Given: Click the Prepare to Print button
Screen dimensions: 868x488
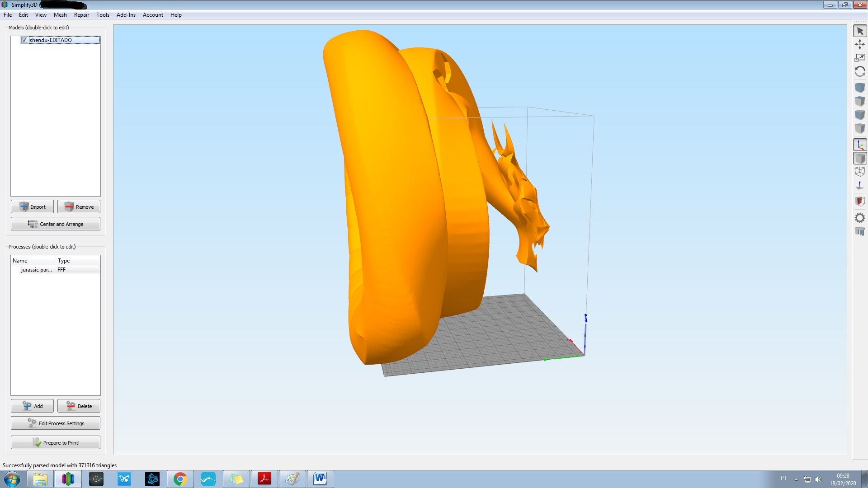Looking at the screenshot, I should tap(55, 442).
